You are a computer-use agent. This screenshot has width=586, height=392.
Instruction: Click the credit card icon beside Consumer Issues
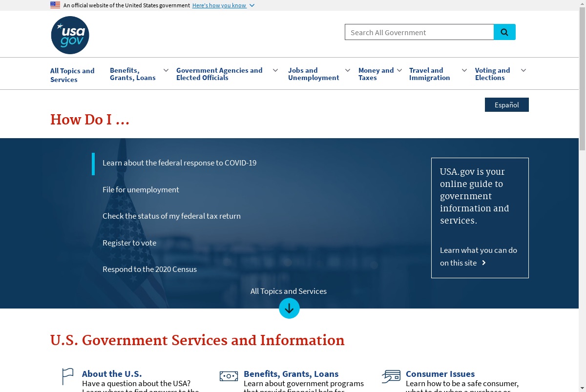click(391, 376)
